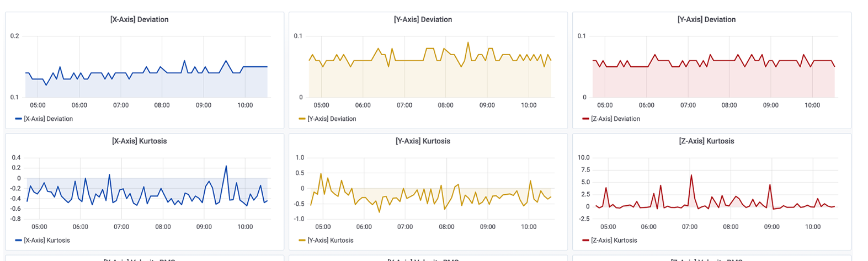Toggle the [X-Axis] Deviation legend series label
The width and height of the screenshot is (868, 261).
[48, 119]
